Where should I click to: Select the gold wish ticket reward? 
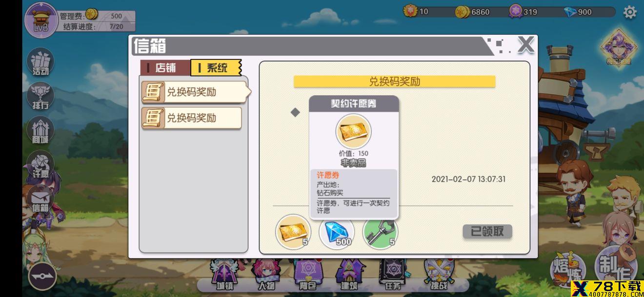coord(293,232)
